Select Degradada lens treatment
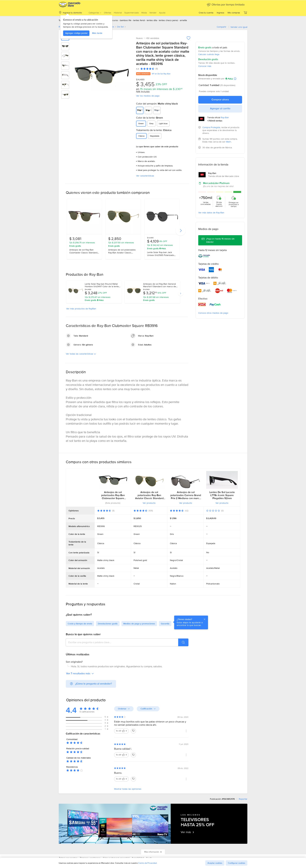 [155, 136]
